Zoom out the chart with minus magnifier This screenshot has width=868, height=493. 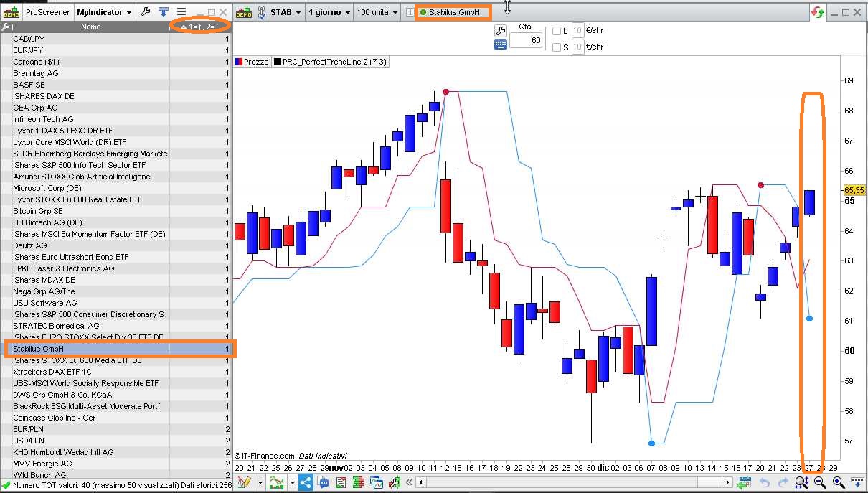pos(820,483)
